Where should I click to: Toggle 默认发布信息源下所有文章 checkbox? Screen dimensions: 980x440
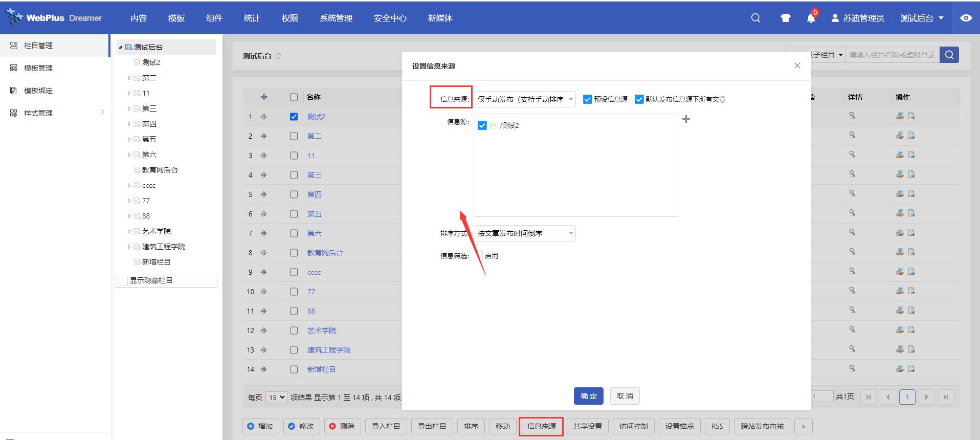[x=639, y=99]
